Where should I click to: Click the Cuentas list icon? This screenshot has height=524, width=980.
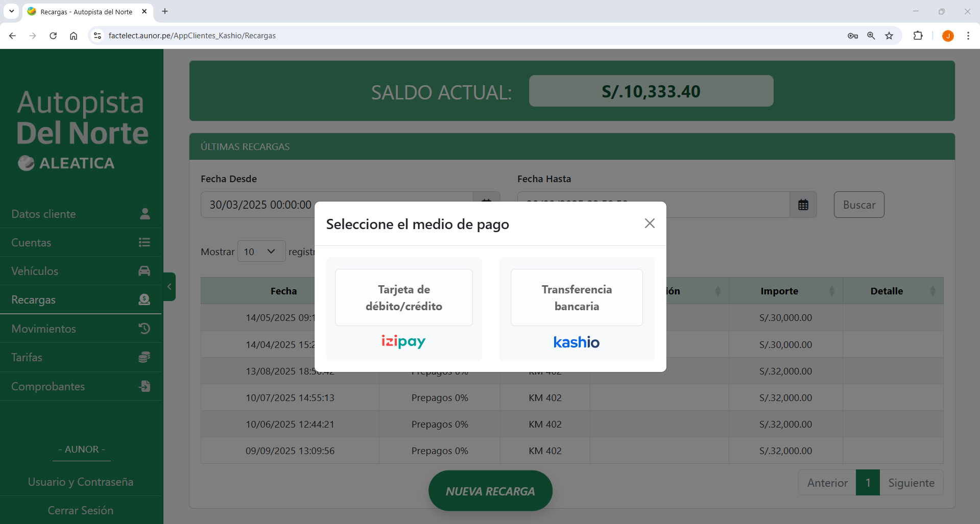pyautogui.click(x=145, y=242)
